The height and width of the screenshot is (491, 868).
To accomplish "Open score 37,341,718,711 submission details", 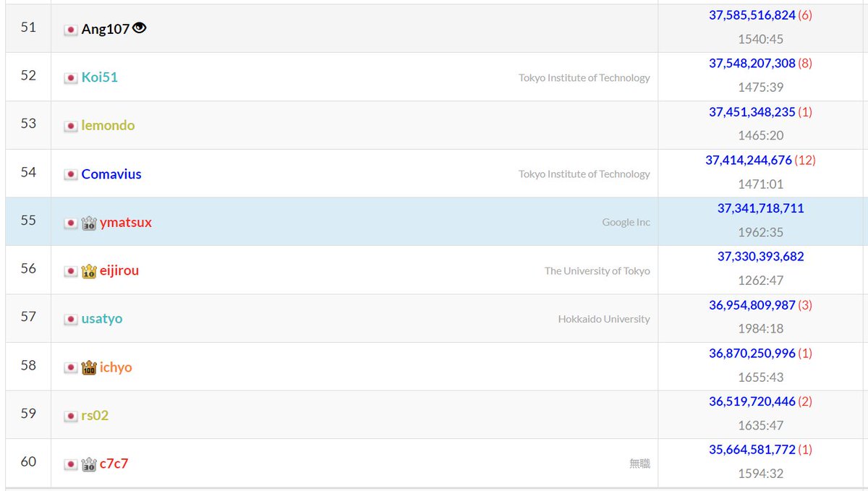I will (x=761, y=208).
